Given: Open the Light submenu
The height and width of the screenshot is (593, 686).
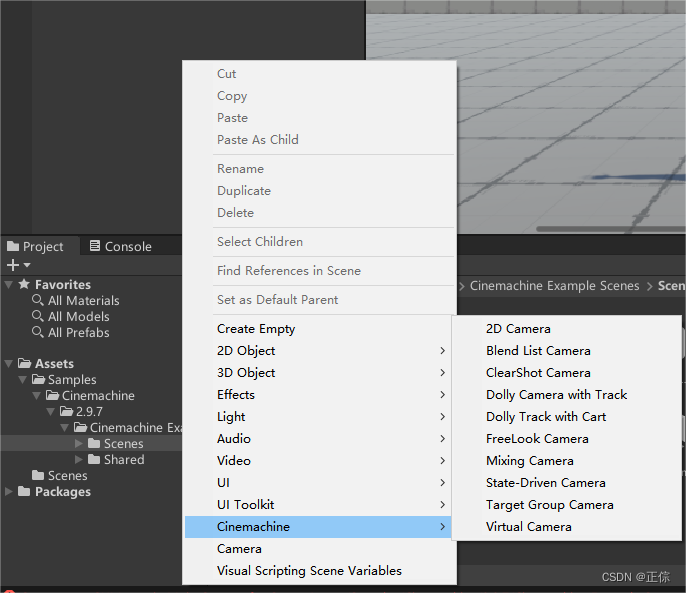Looking at the screenshot, I should (x=319, y=417).
